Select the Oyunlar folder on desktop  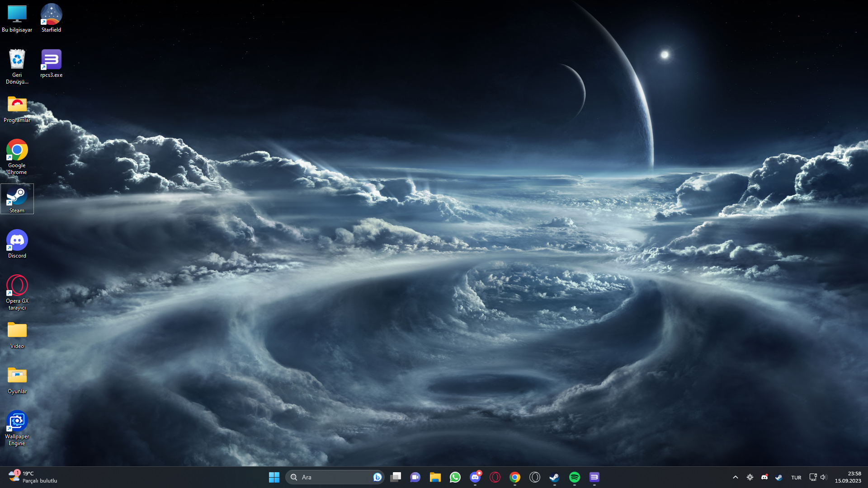pyautogui.click(x=17, y=380)
